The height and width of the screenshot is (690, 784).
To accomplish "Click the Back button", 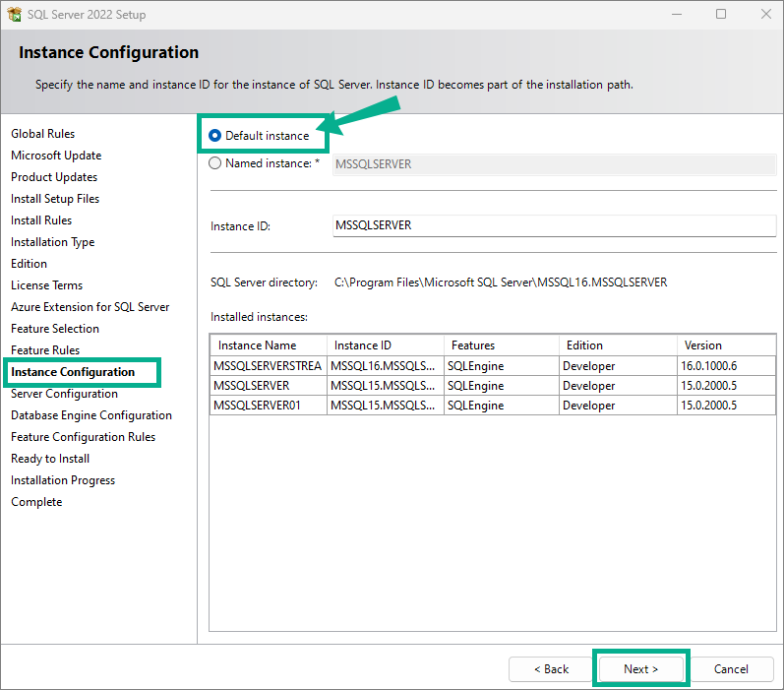I will (551, 669).
